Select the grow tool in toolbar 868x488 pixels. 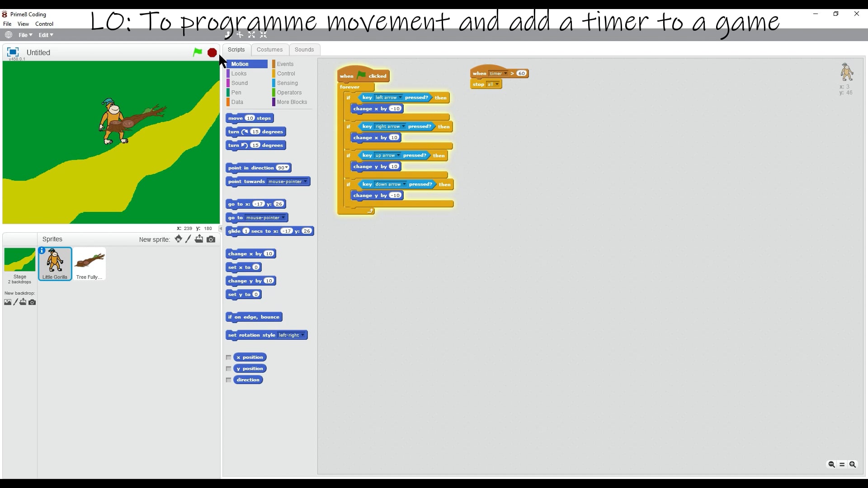(252, 35)
